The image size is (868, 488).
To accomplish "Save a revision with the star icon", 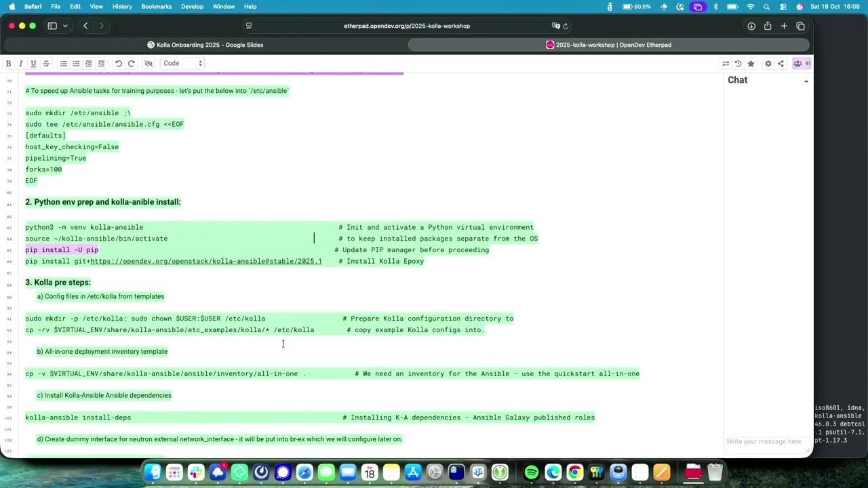I will pyautogui.click(x=751, y=64).
